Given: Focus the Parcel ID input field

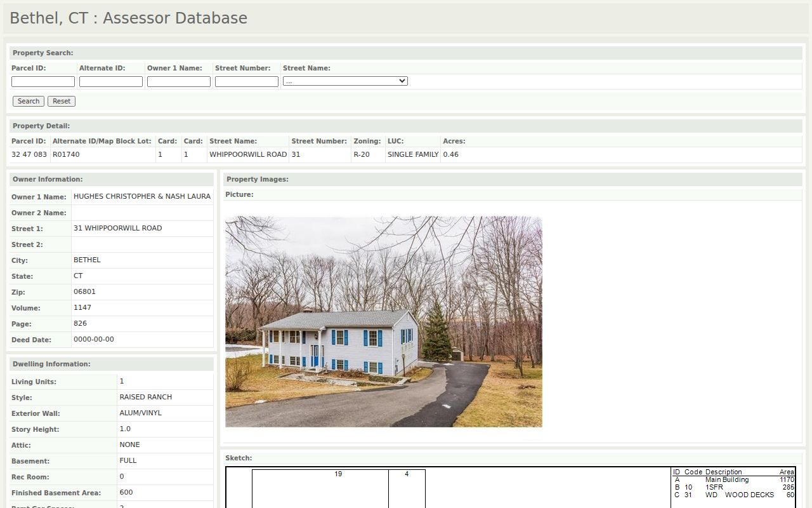Looking at the screenshot, I should (43, 81).
